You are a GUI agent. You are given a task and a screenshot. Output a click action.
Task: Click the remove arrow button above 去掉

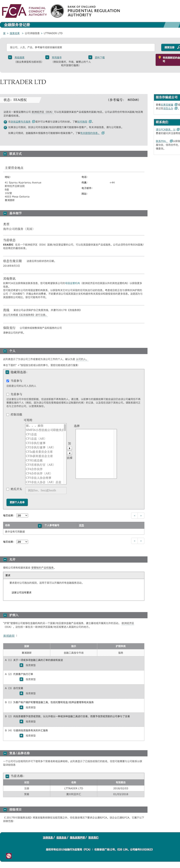[x=70, y=453]
